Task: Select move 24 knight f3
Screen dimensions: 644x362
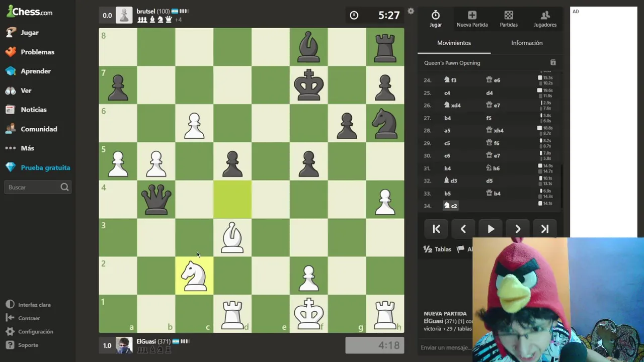Action: (450, 80)
